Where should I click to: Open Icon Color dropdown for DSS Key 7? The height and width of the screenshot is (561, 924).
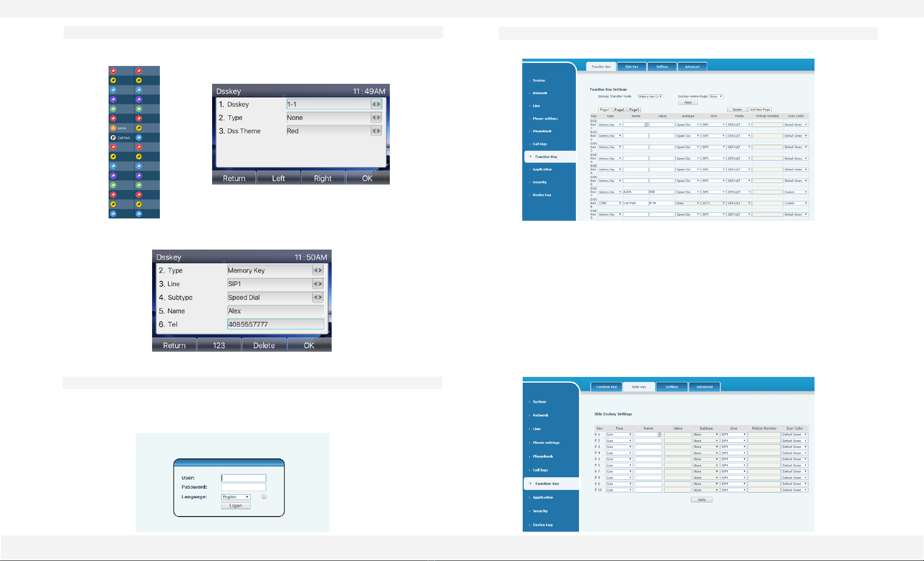796,192
